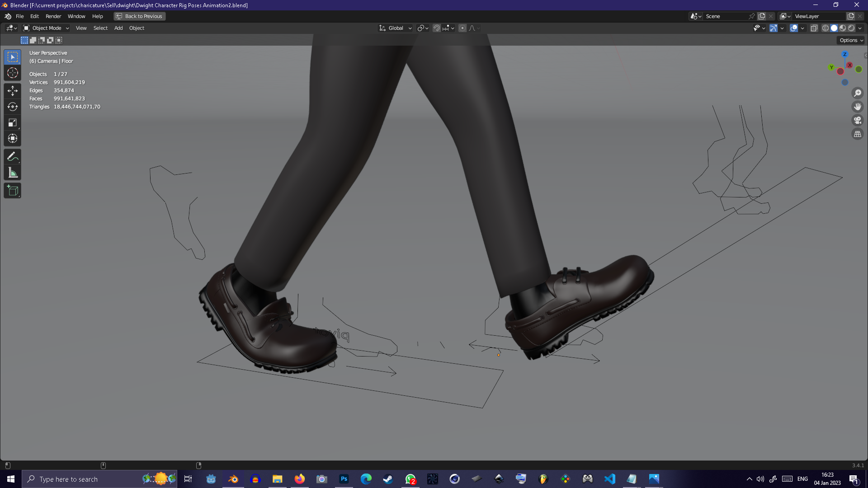Open Photoshop from the Windows taskbar
The image size is (868, 488).
pyautogui.click(x=344, y=479)
